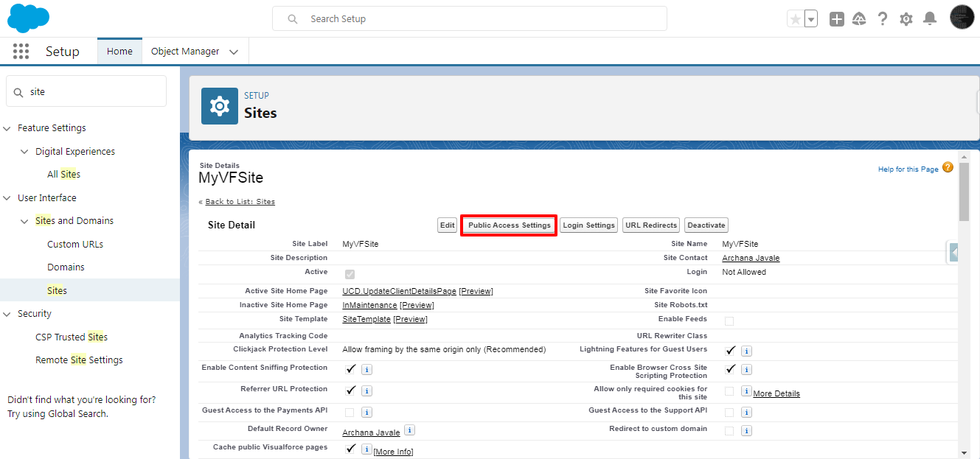Open the Global Actions plus icon
The image size is (980, 459).
tap(836, 19)
